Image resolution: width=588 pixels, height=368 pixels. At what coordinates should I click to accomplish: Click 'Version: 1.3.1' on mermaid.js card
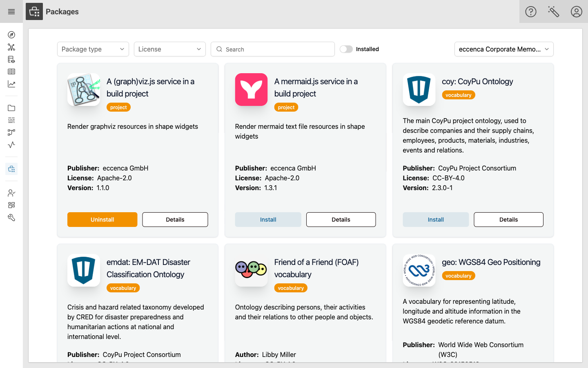pyautogui.click(x=256, y=188)
